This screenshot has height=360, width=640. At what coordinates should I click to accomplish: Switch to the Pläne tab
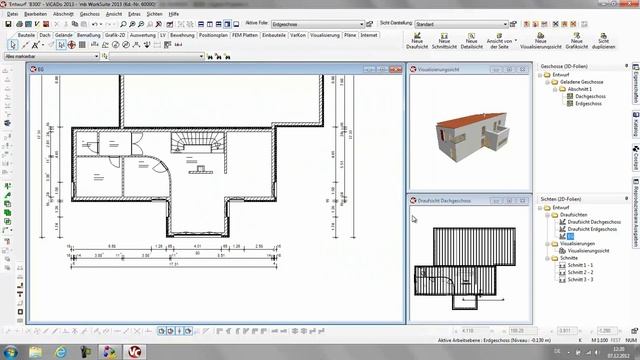[350, 35]
